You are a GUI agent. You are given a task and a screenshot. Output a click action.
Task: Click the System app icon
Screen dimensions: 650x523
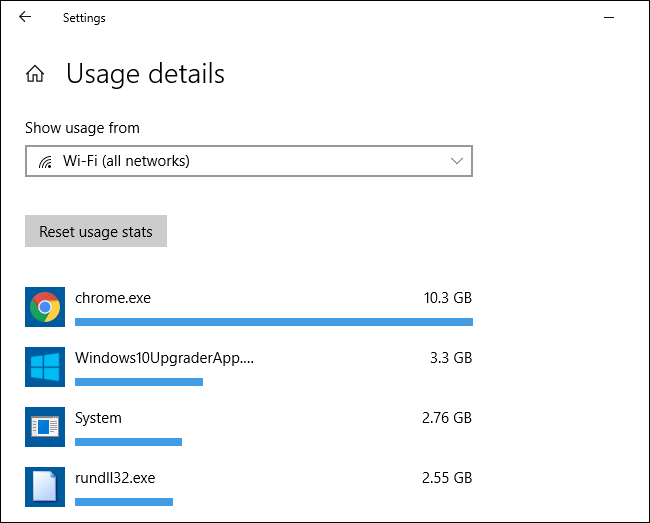pyautogui.click(x=44, y=427)
